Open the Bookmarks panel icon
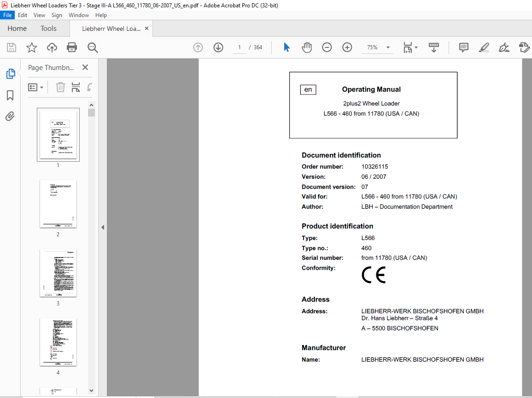The image size is (532, 398). click(x=10, y=95)
